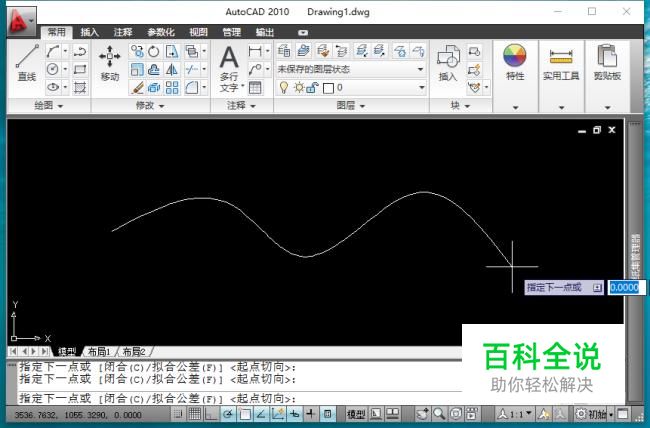Switch to the 参数化 ribbon tab
The image size is (650, 428).
click(161, 32)
